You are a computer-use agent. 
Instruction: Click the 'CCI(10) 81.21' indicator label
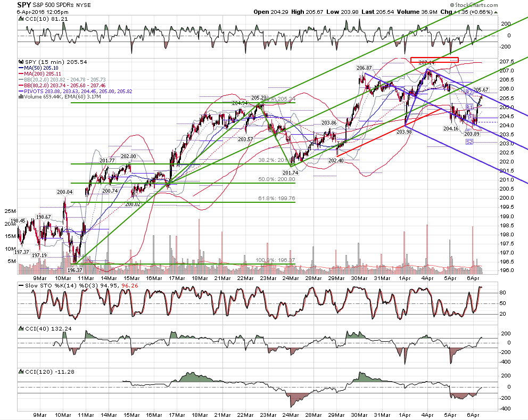46,19
